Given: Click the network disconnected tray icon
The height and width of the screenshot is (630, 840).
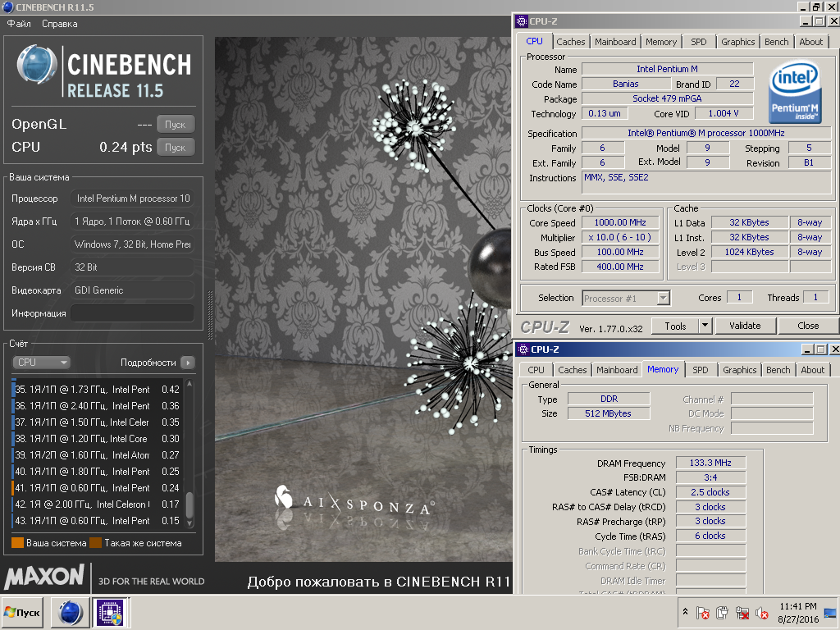Looking at the screenshot, I should click(x=742, y=612).
